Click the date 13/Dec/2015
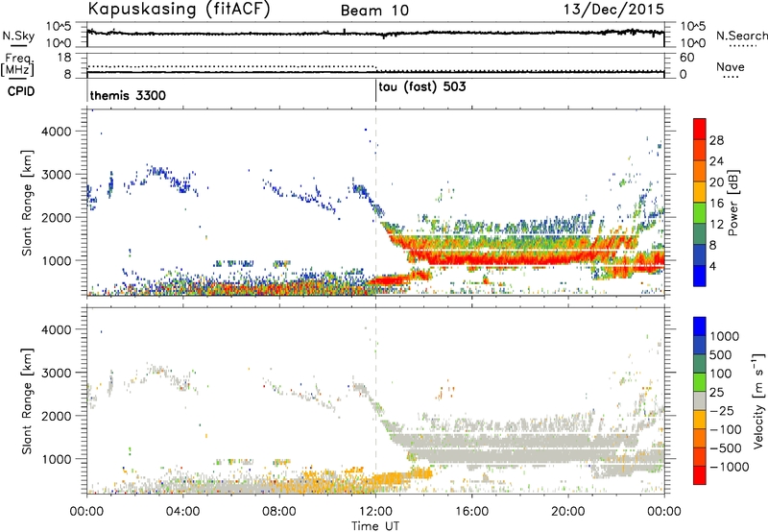 pos(613,9)
